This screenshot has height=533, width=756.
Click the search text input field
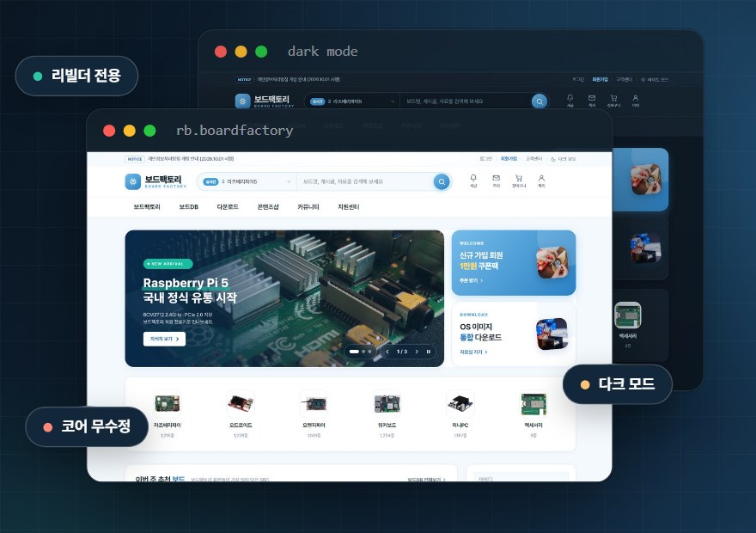click(365, 182)
